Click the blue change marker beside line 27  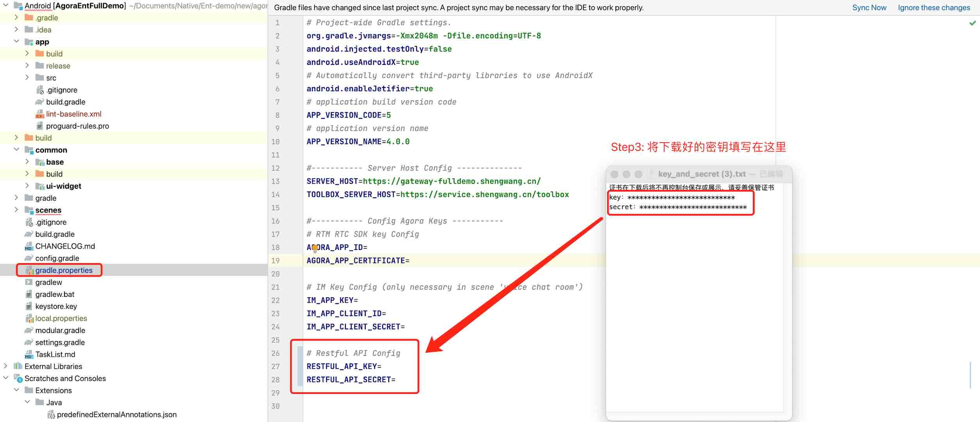tap(300, 367)
